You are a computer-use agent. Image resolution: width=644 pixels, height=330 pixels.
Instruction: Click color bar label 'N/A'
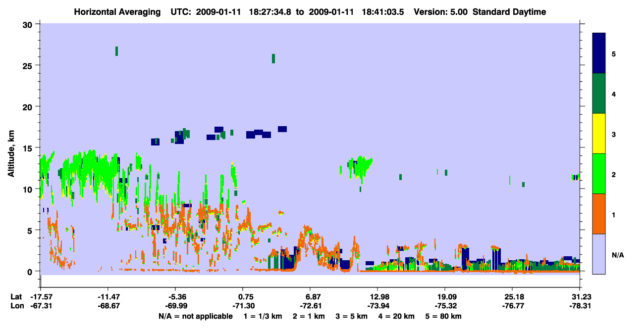(617, 255)
